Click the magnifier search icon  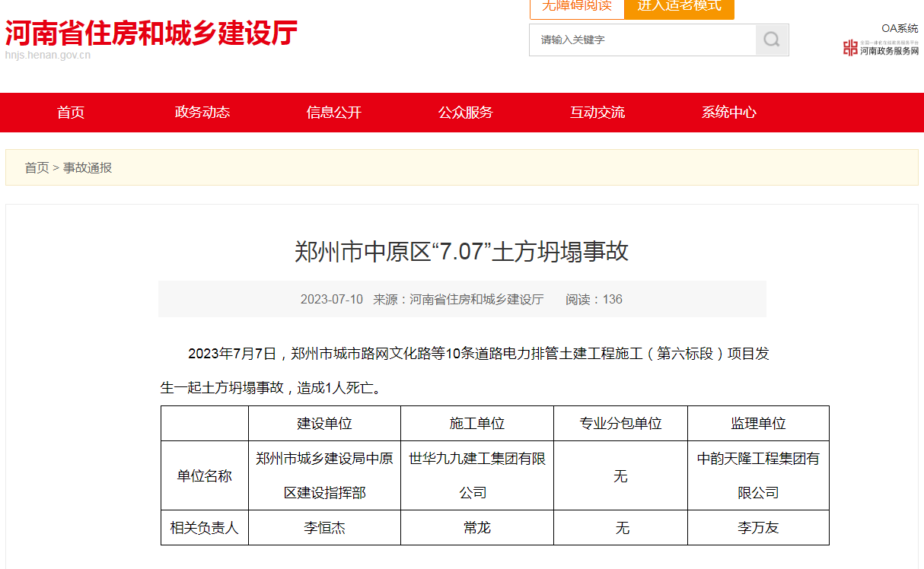coord(771,40)
